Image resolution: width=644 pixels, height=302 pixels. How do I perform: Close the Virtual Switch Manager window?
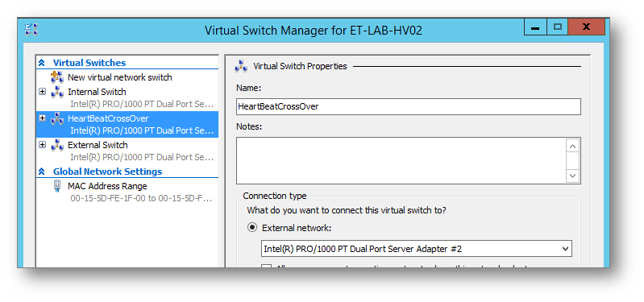[587, 27]
